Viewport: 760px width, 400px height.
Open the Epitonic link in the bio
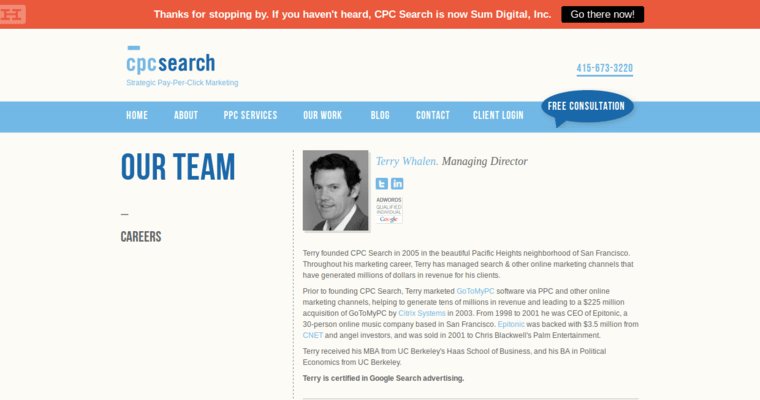tap(511, 324)
